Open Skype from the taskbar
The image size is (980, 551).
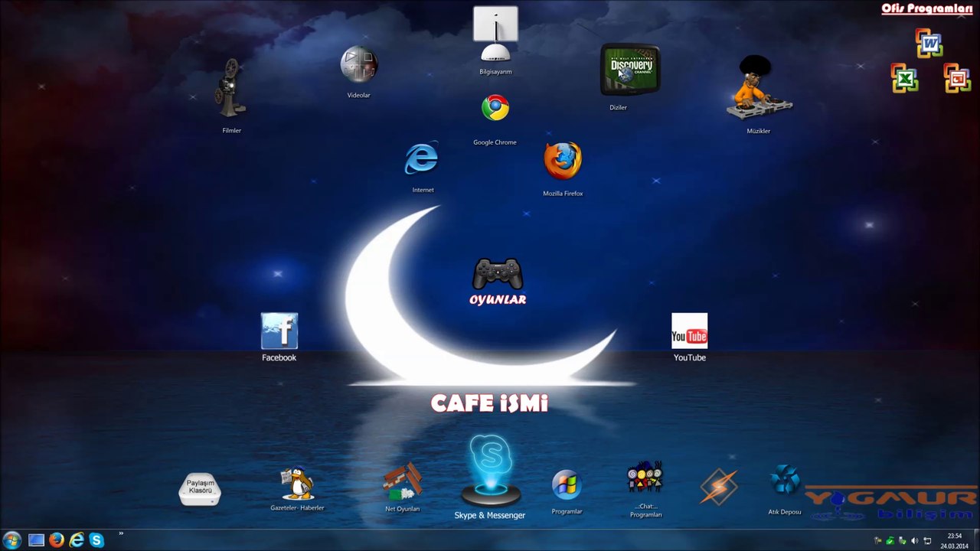96,540
